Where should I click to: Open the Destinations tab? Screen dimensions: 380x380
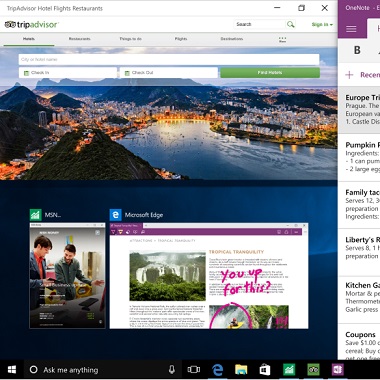(x=232, y=39)
